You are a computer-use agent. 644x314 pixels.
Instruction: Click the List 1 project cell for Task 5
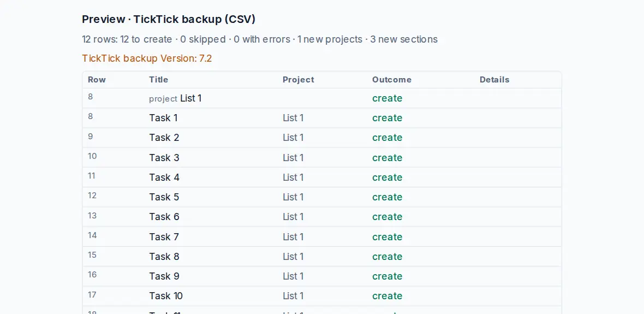click(x=293, y=197)
